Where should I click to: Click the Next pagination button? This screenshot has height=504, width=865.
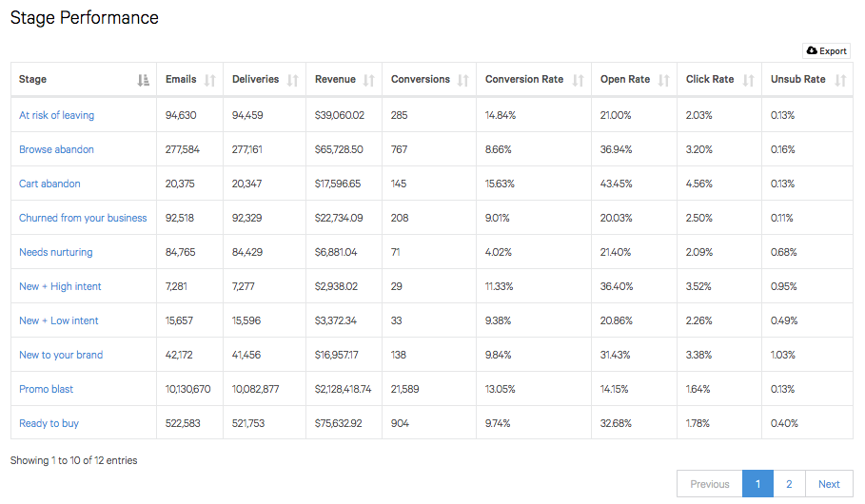(x=829, y=484)
